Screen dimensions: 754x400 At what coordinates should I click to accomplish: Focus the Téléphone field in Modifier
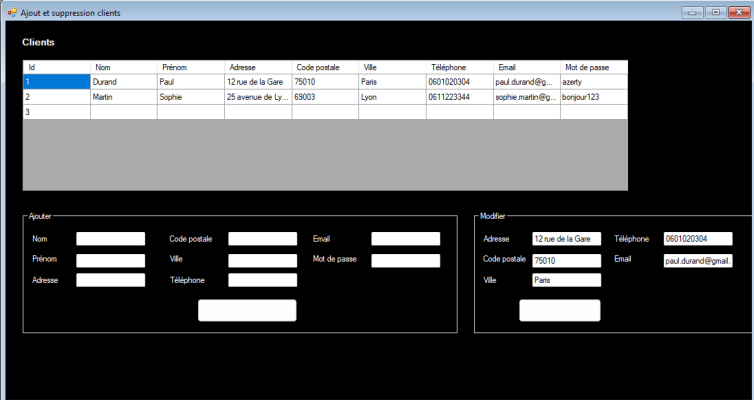point(698,239)
